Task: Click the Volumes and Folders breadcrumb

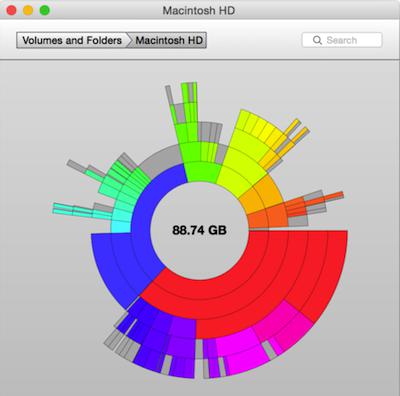Action: pos(72,40)
